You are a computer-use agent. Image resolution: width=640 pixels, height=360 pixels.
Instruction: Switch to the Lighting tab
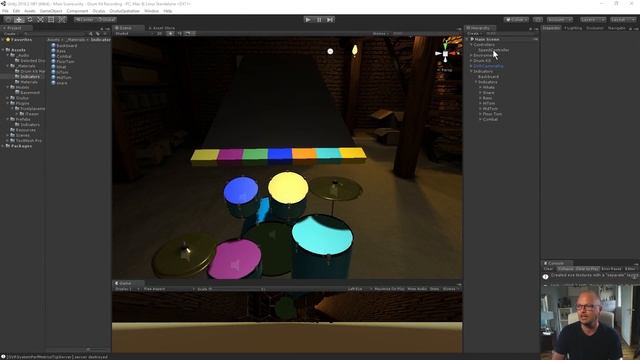pyautogui.click(x=573, y=28)
